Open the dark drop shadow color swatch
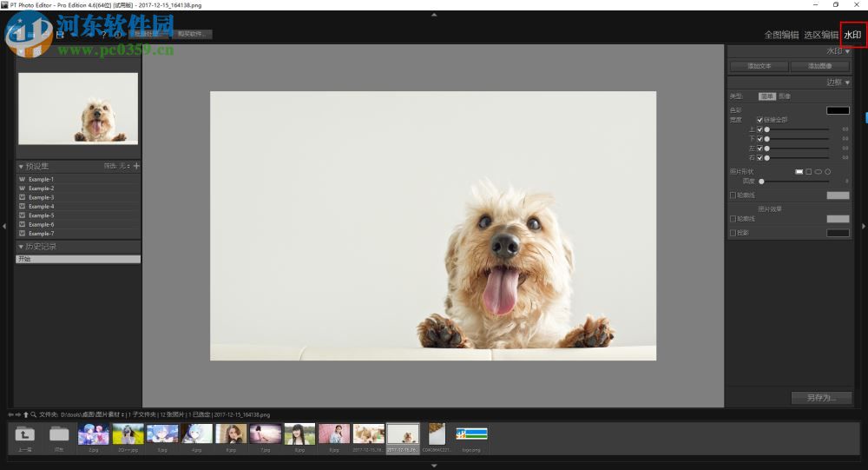 point(838,233)
